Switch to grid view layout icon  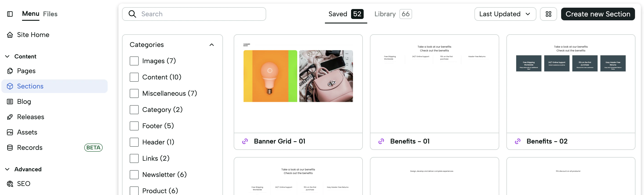(x=548, y=14)
